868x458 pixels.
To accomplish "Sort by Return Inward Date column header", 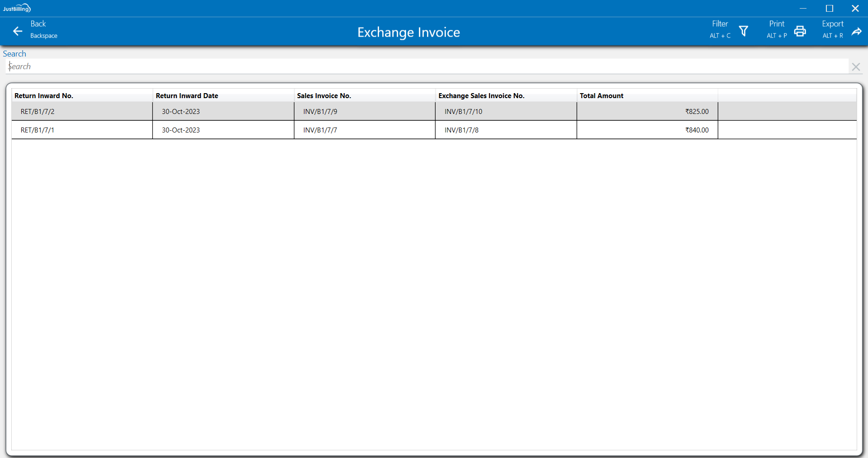I will tap(187, 96).
